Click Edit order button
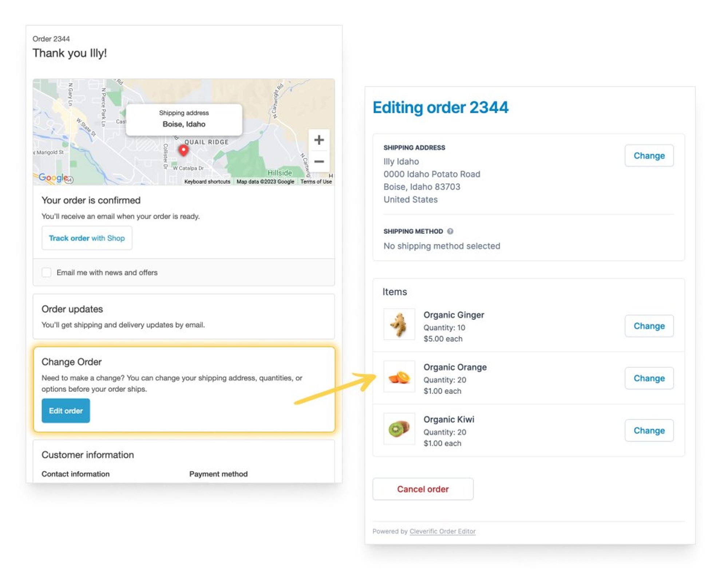728x581 pixels. pos(66,411)
